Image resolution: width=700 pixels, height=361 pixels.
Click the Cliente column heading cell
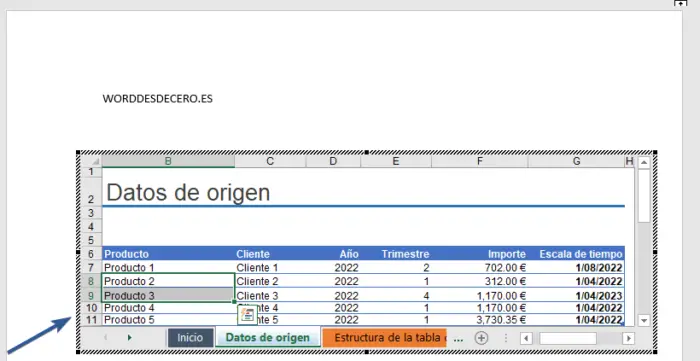click(270, 254)
